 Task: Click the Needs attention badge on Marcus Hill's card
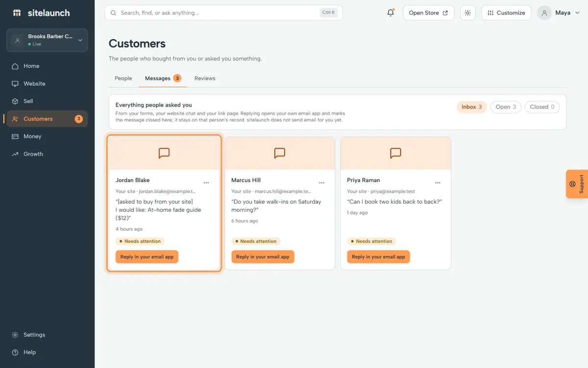(x=255, y=241)
